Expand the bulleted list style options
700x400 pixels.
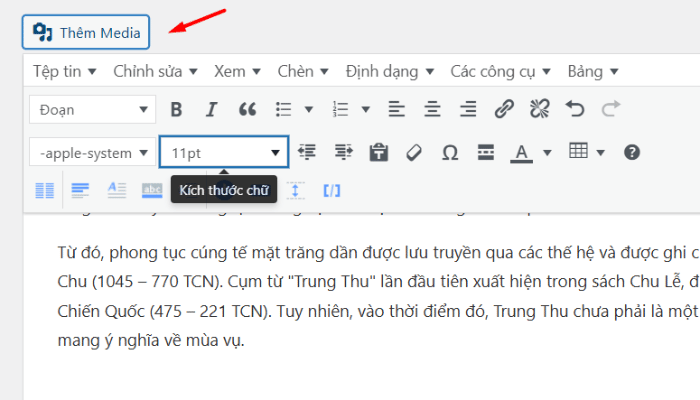pos(309,109)
